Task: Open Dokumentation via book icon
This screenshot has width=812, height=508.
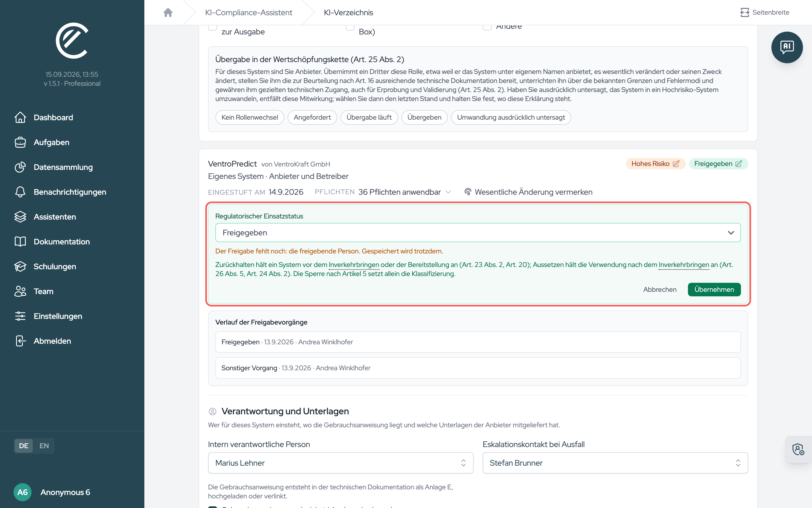Action: tap(20, 242)
